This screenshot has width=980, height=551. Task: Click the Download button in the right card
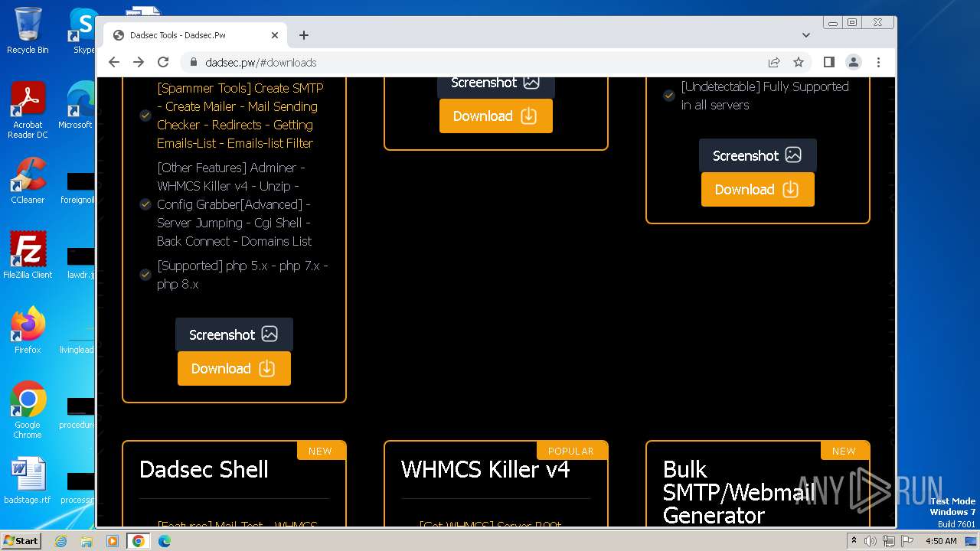(758, 189)
